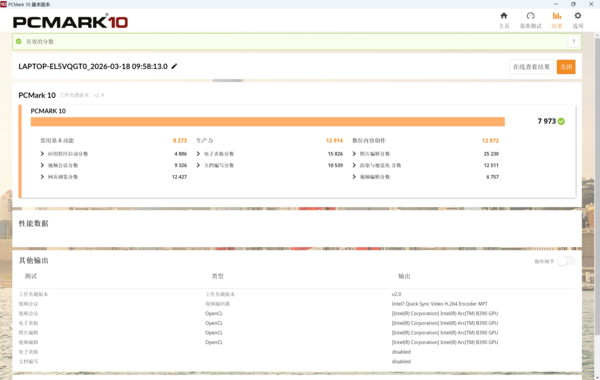Expand the 应用程序启动分数 row
The image size is (600, 380).
(x=42, y=154)
